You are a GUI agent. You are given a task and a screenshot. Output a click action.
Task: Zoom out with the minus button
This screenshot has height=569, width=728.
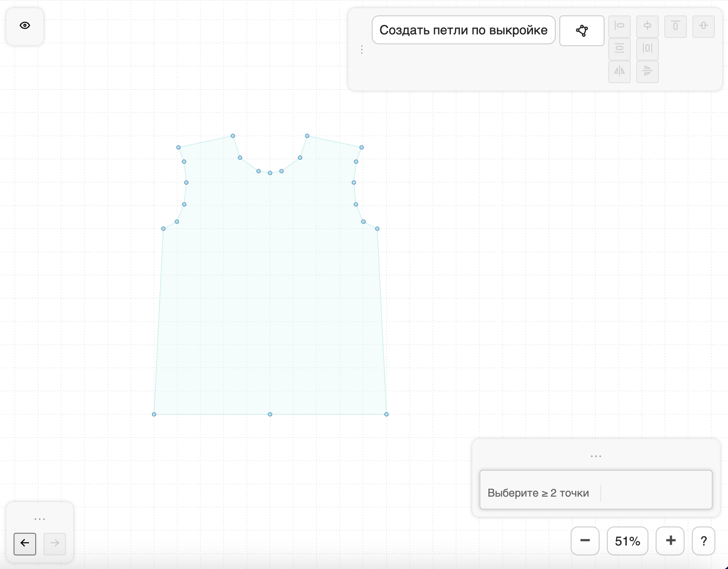(x=585, y=541)
